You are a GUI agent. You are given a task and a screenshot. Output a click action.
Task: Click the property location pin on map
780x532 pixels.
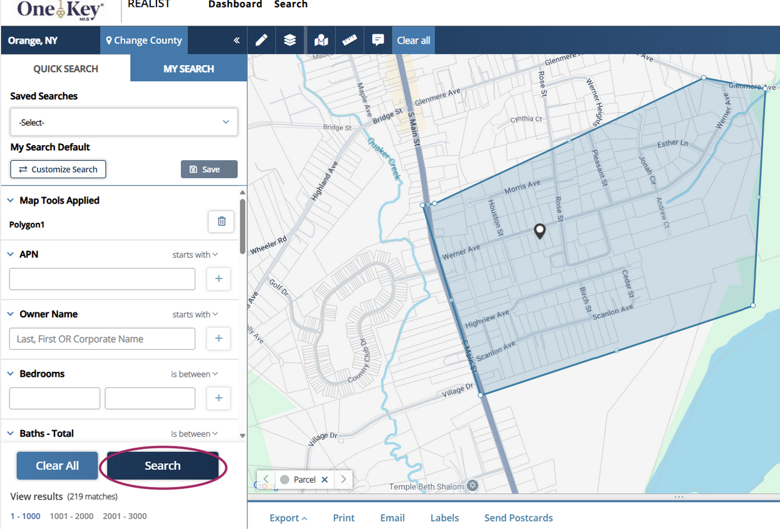(x=540, y=232)
